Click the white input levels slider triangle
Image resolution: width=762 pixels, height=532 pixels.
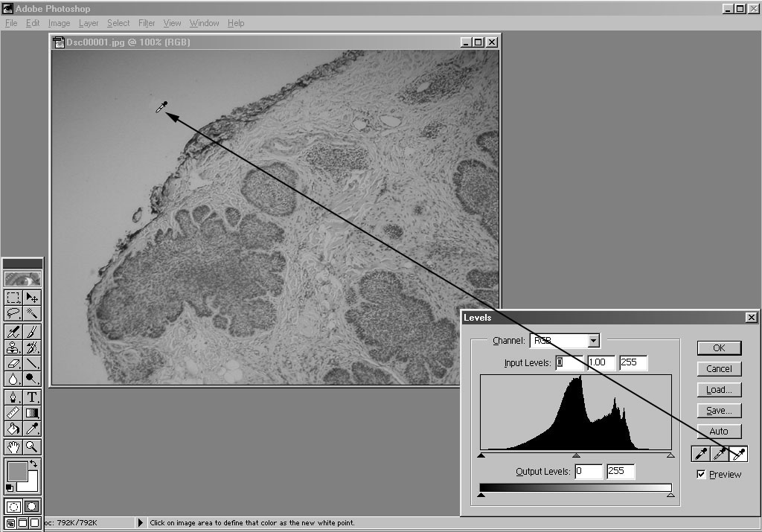[x=670, y=455]
